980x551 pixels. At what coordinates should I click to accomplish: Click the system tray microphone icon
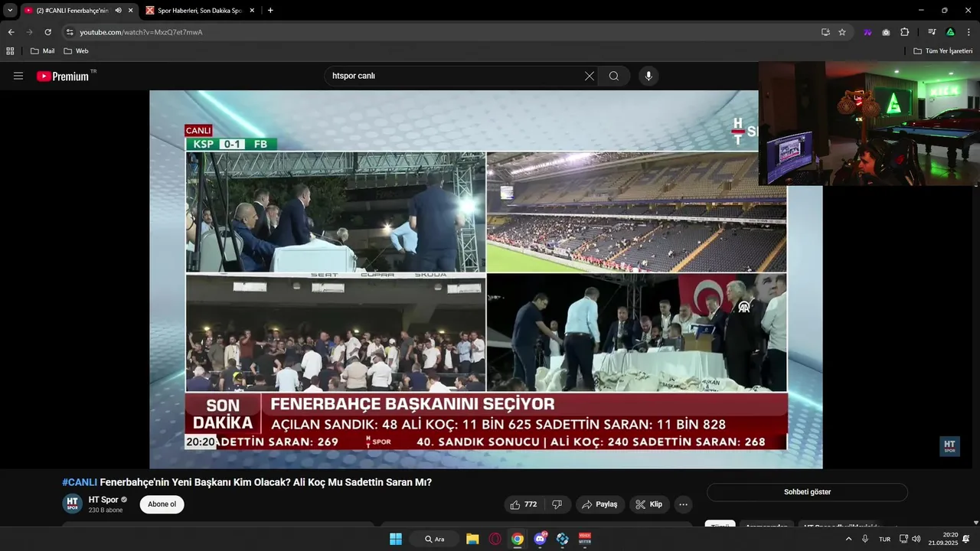(x=865, y=539)
